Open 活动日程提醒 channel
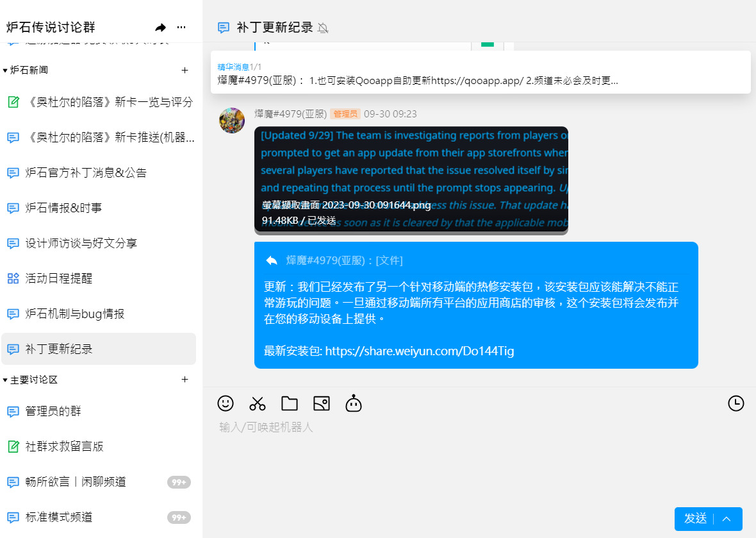 99,278
